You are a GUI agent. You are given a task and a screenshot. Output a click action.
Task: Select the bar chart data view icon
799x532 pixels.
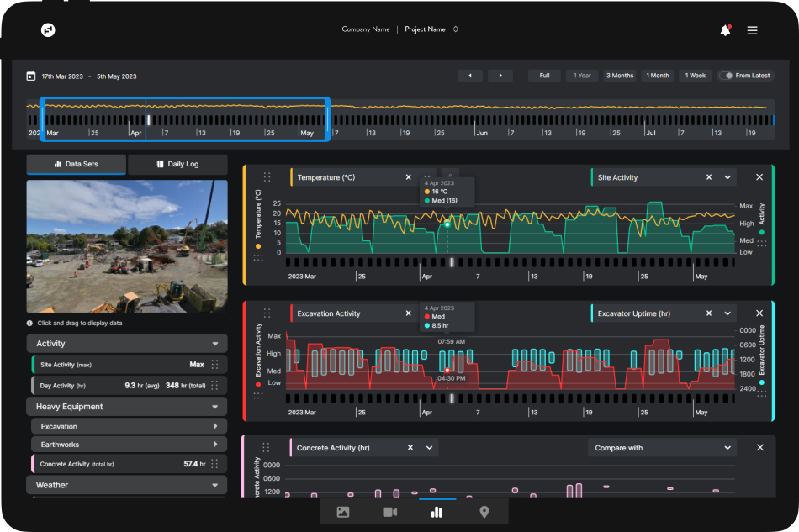pos(437,510)
